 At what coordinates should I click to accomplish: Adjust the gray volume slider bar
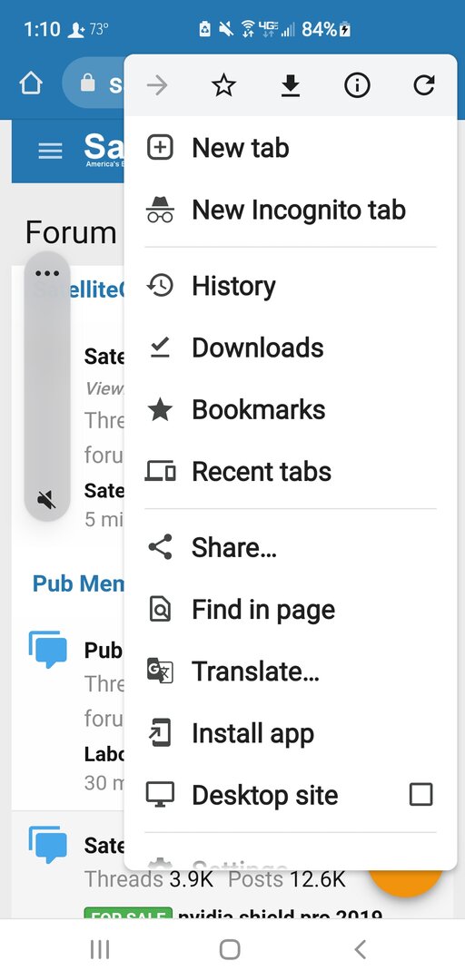[x=47, y=387]
